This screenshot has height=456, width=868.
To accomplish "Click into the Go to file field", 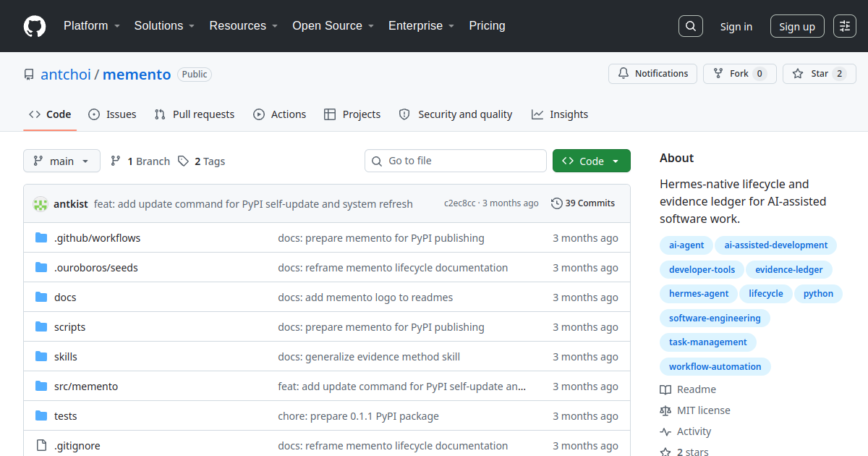I will pyautogui.click(x=456, y=161).
